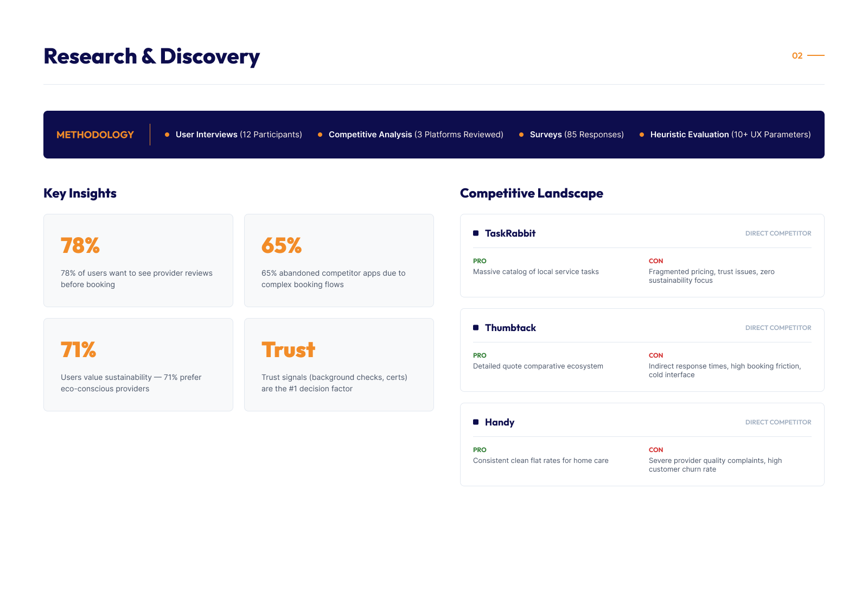This screenshot has height=597, width=868.
Task: Select the METHODOLOGY label
Action: [95, 135]
